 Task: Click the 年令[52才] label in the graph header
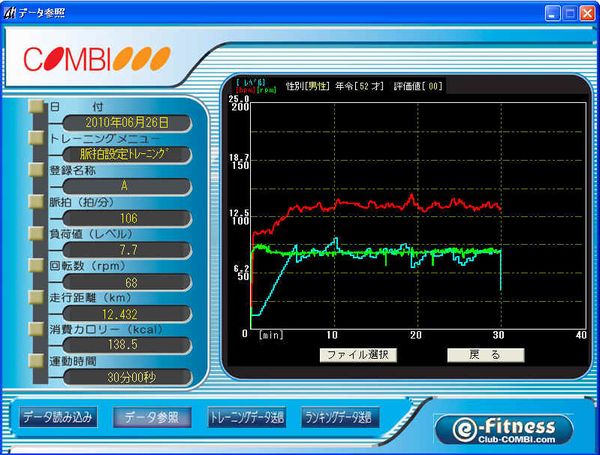pyautogui.click(x=359, y=86)
